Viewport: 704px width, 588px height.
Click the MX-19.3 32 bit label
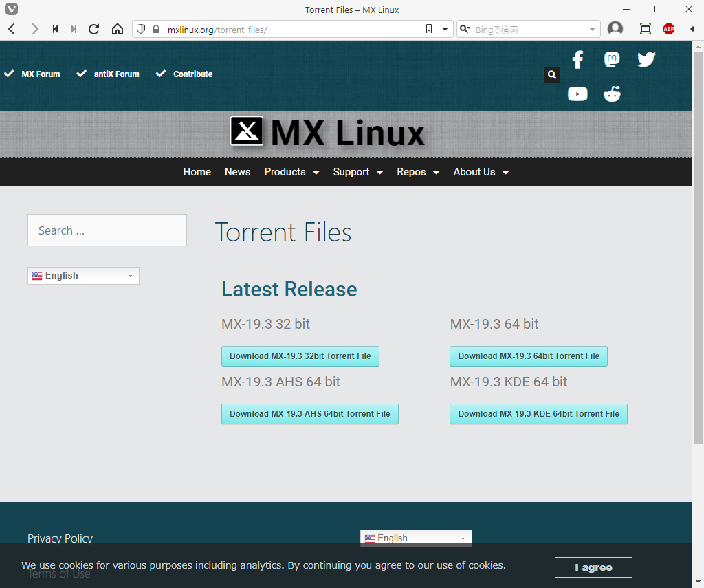click(266, 324)
